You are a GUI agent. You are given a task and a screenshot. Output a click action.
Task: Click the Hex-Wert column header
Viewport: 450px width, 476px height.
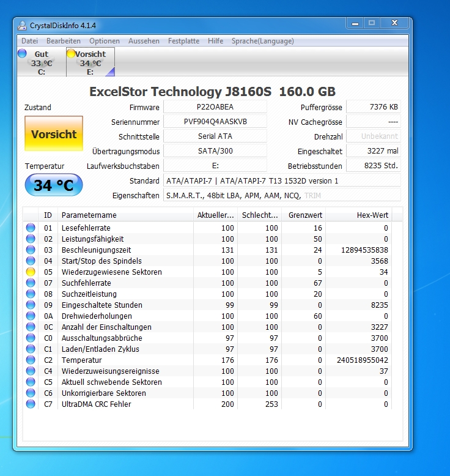pos(359,215)
